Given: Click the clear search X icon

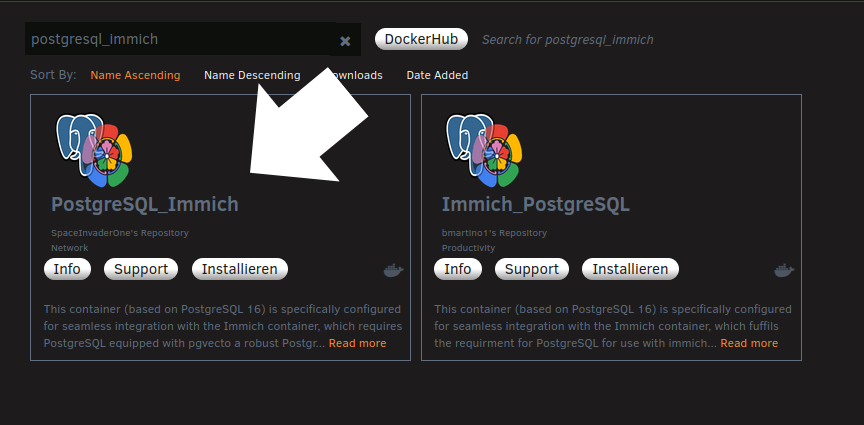Looking at the screenshot, I should tap(345, 41).
